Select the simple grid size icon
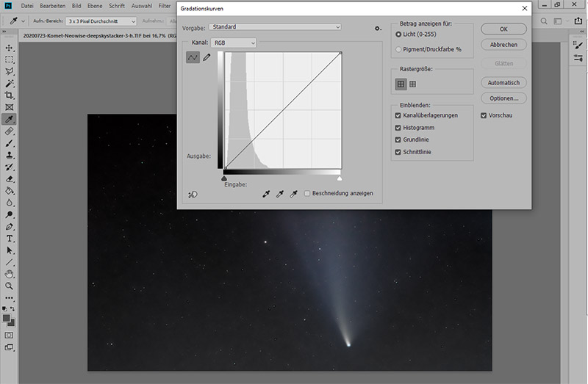This screenshot has width=588, height=384. (401, 84)
